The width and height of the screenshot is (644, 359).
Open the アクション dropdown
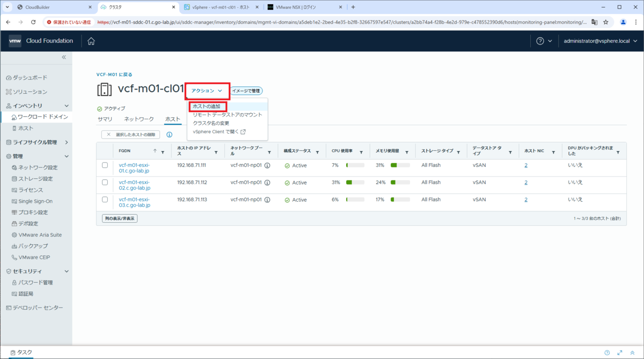207,91
